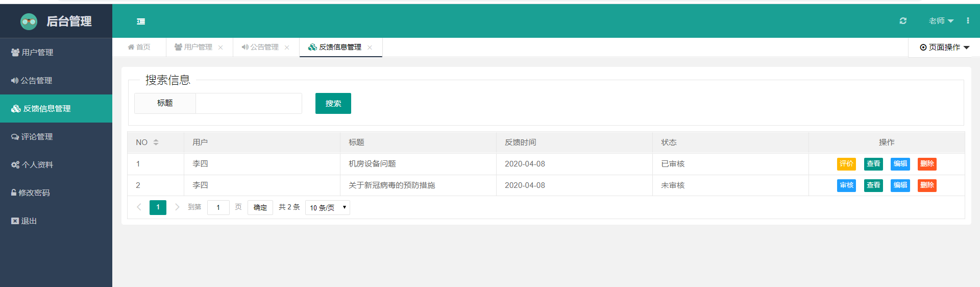Click 查看 for 关于新冠病毒的预防措施 row
980x287 pixels.
(873, 185)
